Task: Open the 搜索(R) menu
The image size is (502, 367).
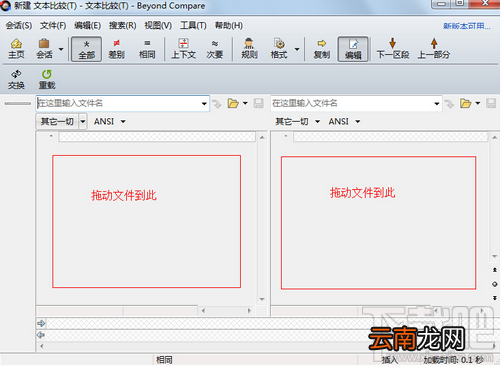Action: (x=122, y=25)
